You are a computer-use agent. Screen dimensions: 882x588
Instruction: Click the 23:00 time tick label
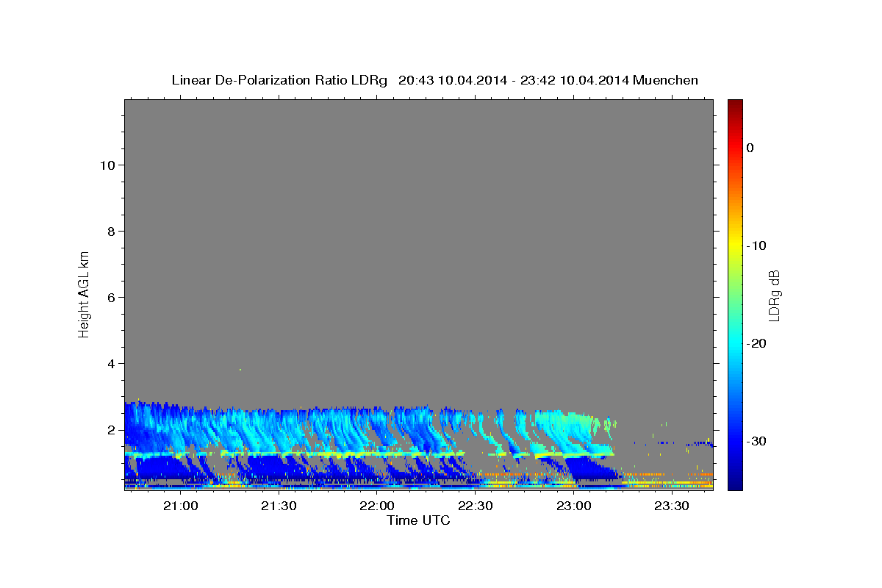click(574, 506)
